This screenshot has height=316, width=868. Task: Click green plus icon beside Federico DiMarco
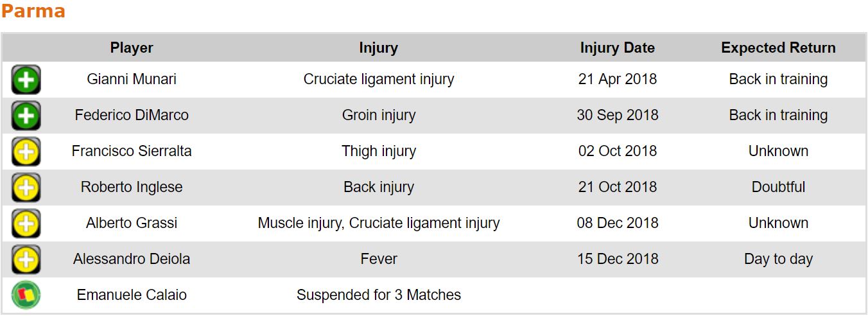click(x=26, y=116)
